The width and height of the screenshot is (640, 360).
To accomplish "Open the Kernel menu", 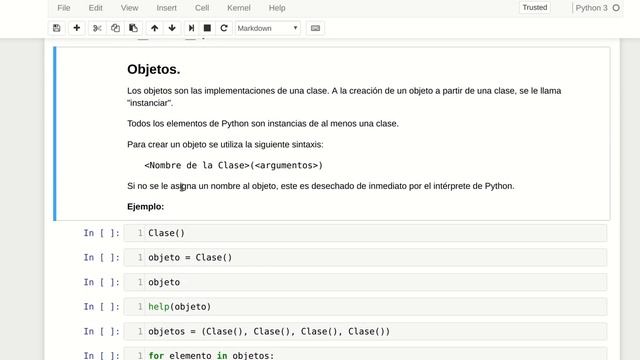I will point(239,8).
